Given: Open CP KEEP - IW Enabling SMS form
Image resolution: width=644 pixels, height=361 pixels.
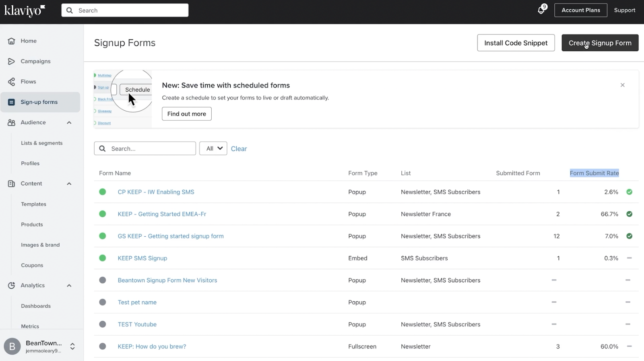Looking at the screenshot, I should [156, 192].
